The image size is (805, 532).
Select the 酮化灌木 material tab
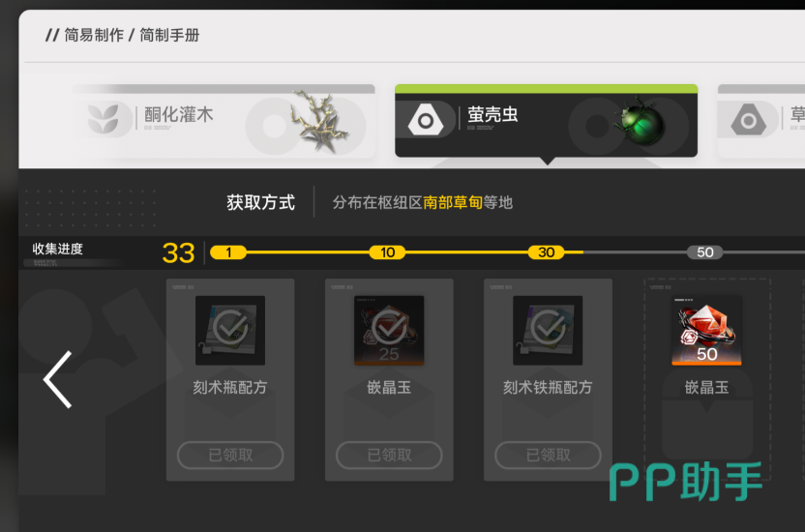224,121
